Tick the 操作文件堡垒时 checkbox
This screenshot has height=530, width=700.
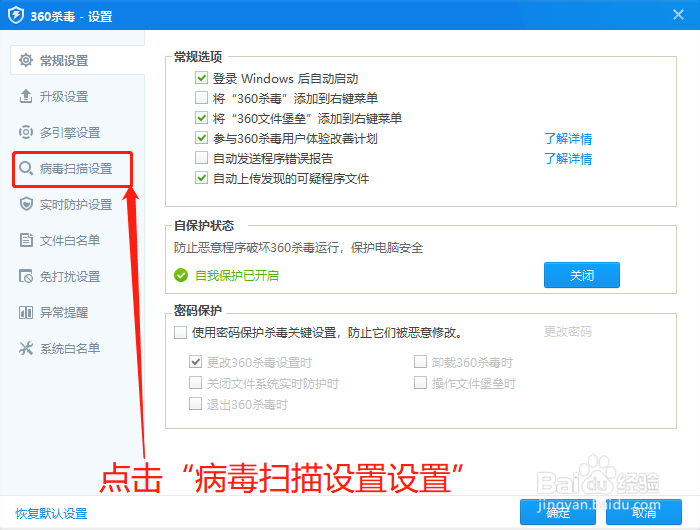tap(420, 383)
